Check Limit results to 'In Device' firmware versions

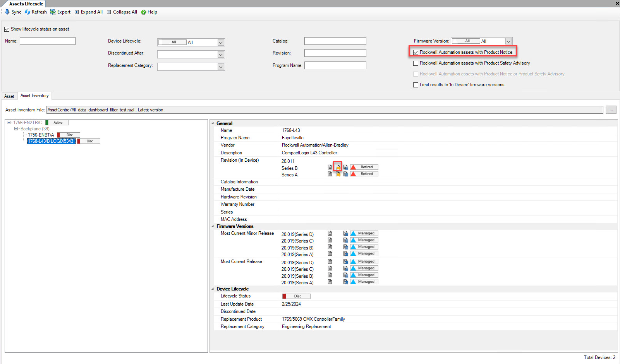click(x=416, y=85)
